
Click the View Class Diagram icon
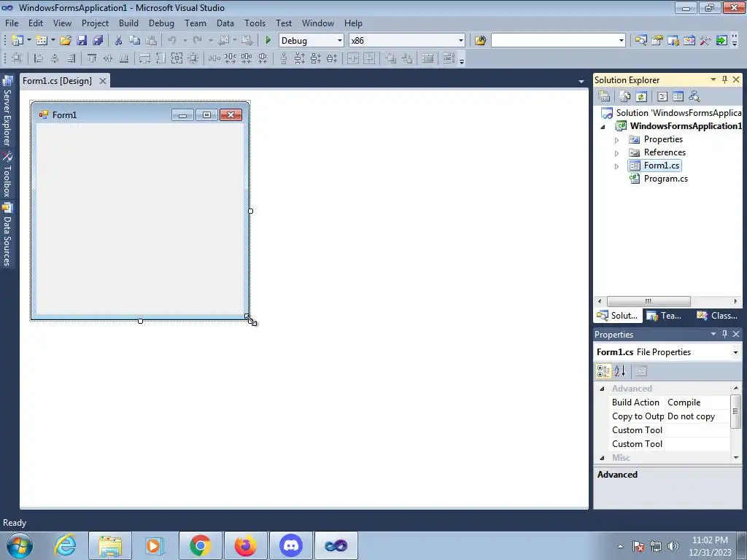click(x=694, y=97)
